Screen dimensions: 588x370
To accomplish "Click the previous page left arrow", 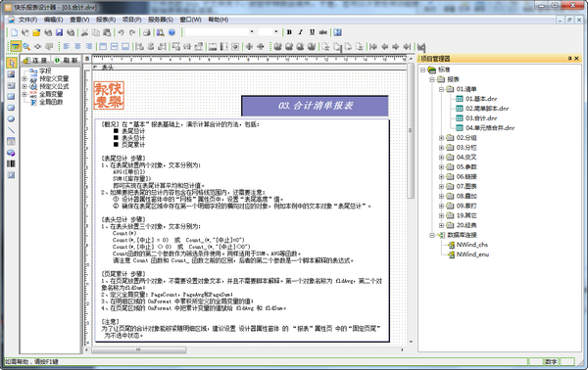I will [384, 46].
